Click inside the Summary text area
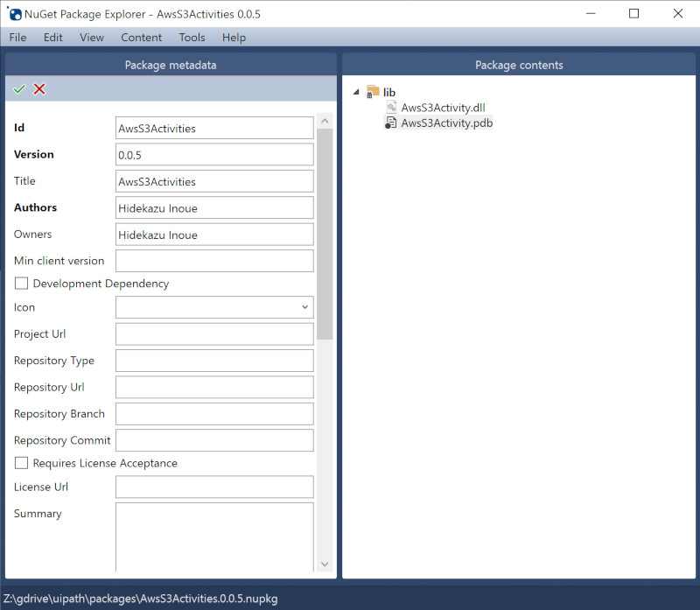The height and width of the screenshot is (610, 700). click(x=214, y=534)
